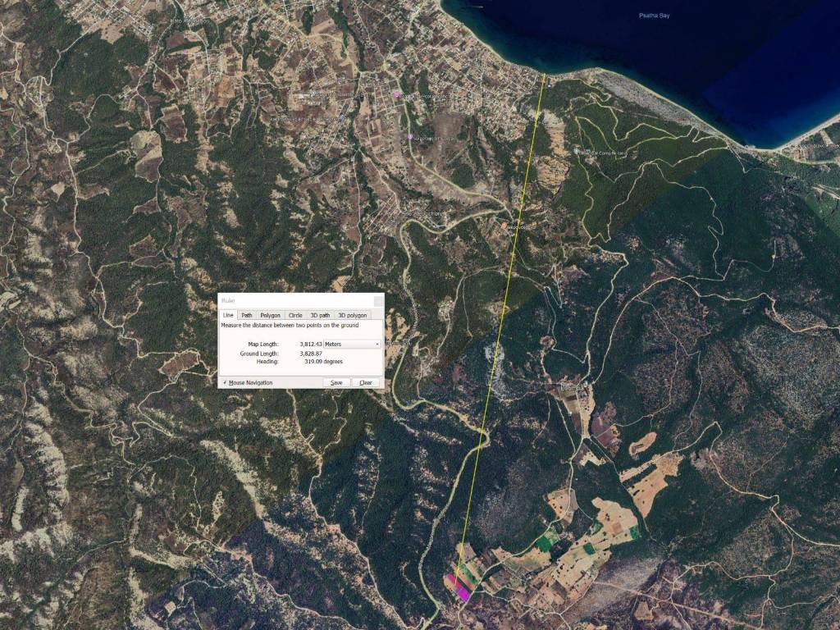Click the ruler line's northern endpoint at coast
The height and width of the screenshot is (630, 840).
click(545, 75)
